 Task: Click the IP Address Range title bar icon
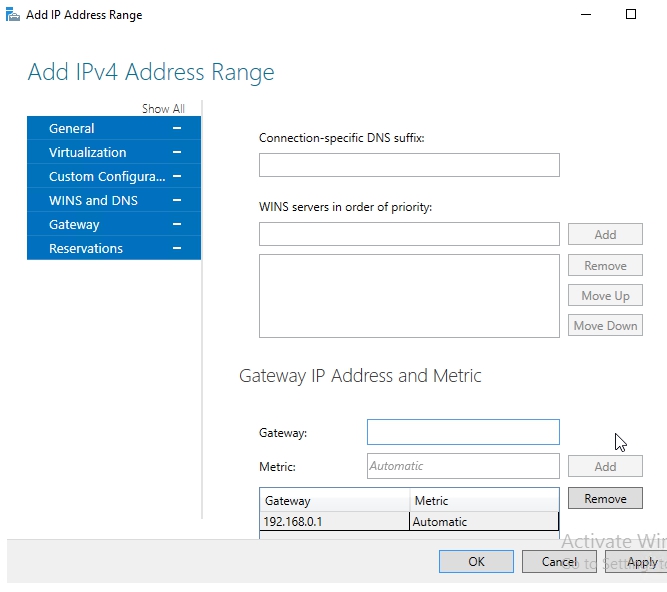tap(12, 15)
